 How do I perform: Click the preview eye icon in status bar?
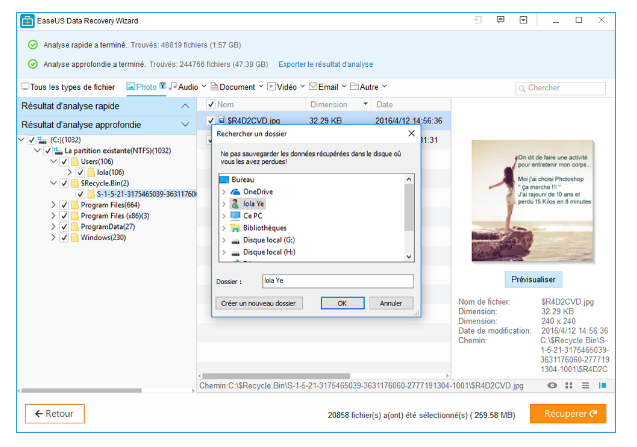click(552, 385)
